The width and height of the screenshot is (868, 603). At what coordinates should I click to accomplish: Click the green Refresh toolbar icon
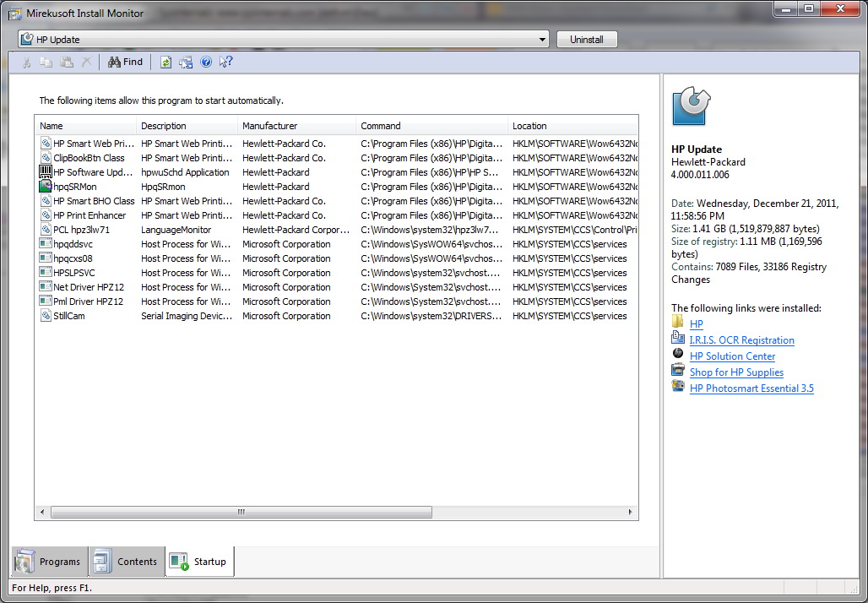pos(166,62)
